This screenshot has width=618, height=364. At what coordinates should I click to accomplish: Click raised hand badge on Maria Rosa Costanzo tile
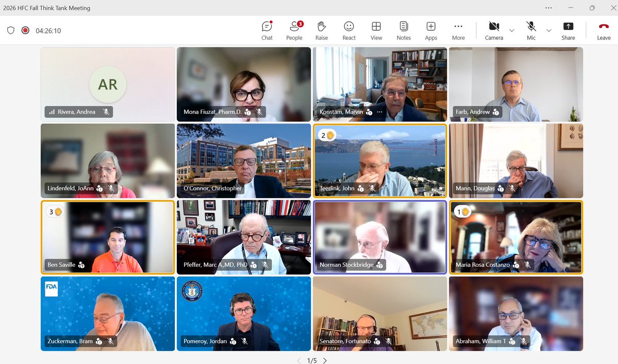(x=463, y=212)
